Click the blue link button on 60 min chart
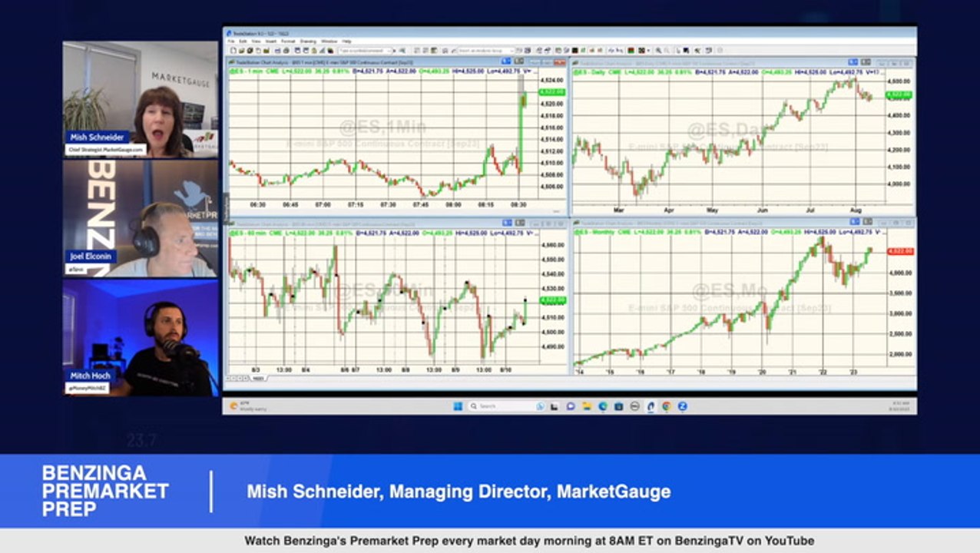The height and width of the screenshot is (553, 980). [x=506, y=221]
